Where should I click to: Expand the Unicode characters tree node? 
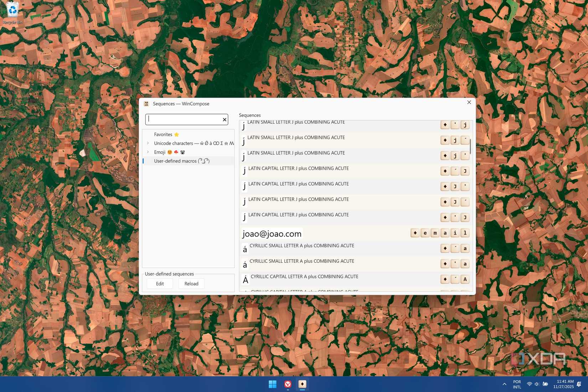click(148, 143)
